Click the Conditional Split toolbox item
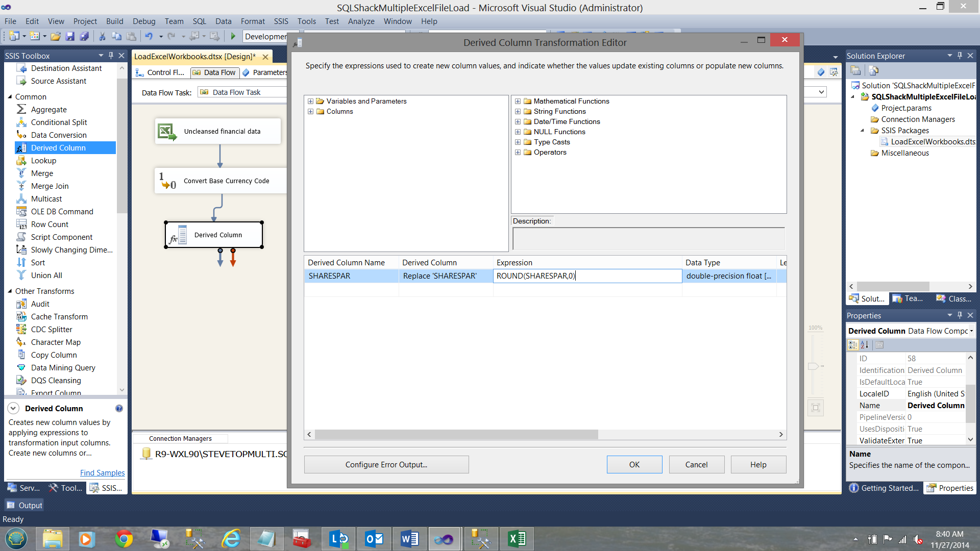The image size is (980, 551). 59,122
